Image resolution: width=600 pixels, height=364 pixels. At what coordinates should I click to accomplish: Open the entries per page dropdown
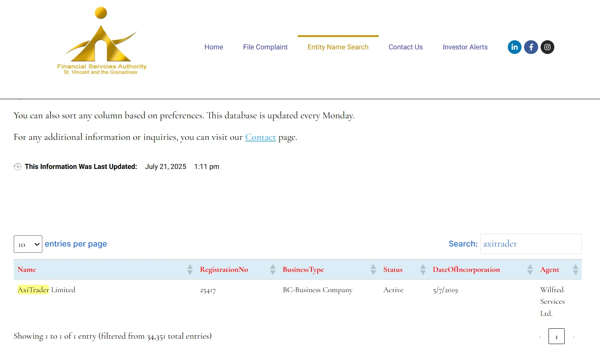28,244
